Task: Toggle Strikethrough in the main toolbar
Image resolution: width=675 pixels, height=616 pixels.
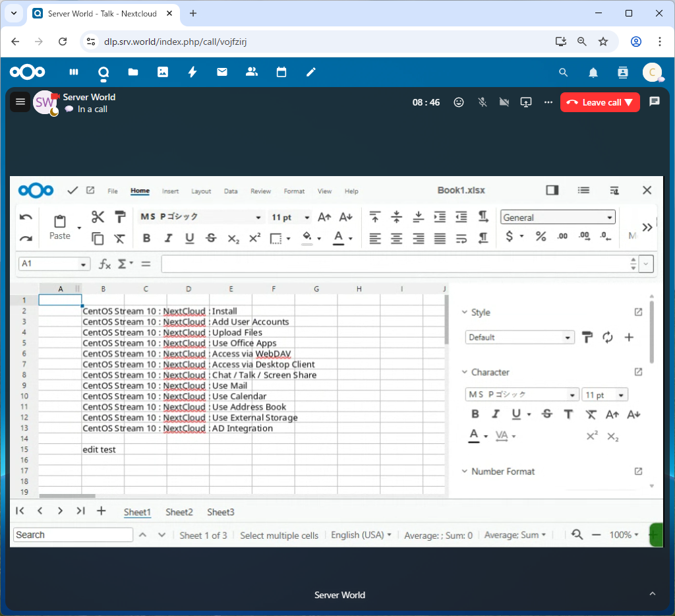Action: pos(211,238)
